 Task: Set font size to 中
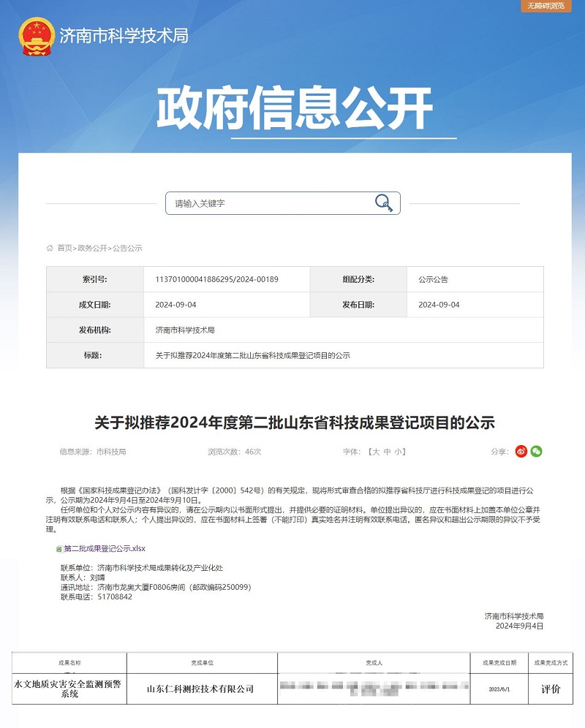[387, 452]
